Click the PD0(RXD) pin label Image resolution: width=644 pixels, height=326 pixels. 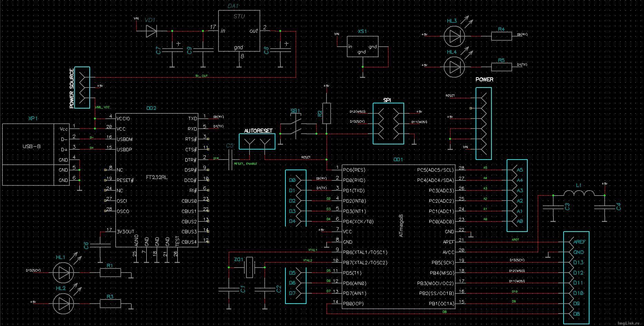pyautogui.click(x=354, y=180)
